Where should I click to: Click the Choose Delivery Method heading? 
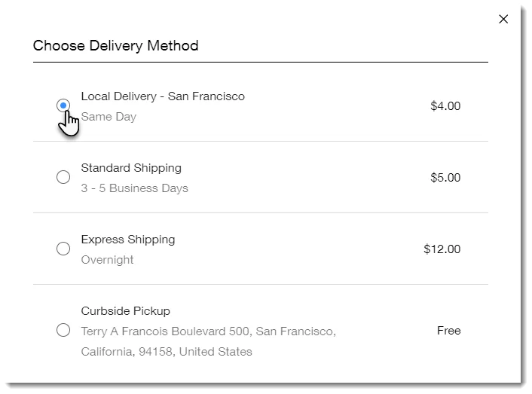coord(116,46)
